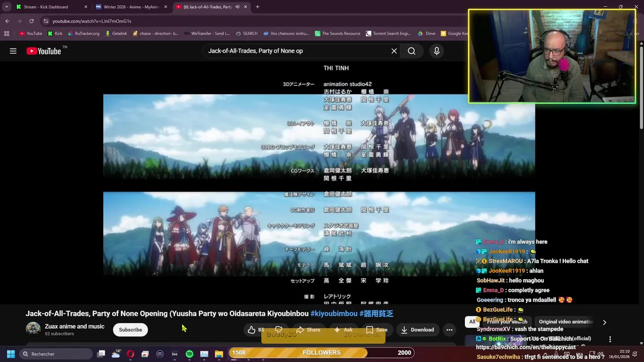Open The Sounds Resource bookmark
Viewport: 644px width, 362px height.
(x=338, y=34)
